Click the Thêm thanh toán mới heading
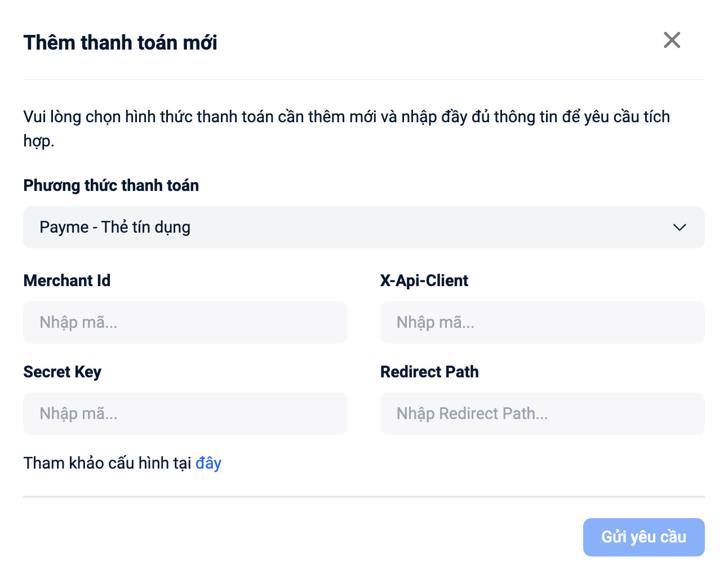The width and height of the screenshot is (728, 579). point(121,43)
